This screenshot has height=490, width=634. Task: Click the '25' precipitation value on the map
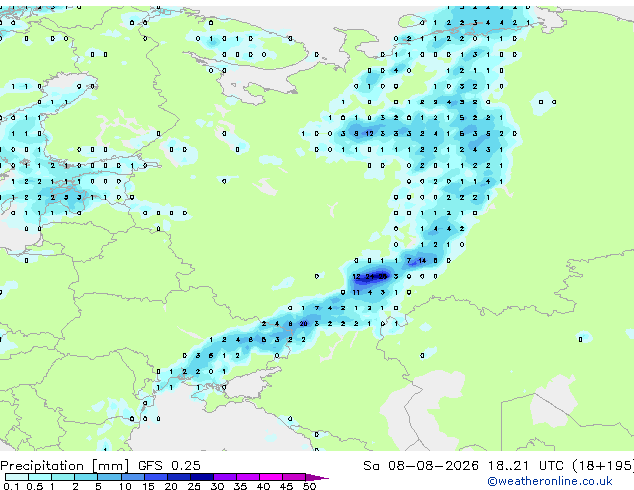pos(382,277)
